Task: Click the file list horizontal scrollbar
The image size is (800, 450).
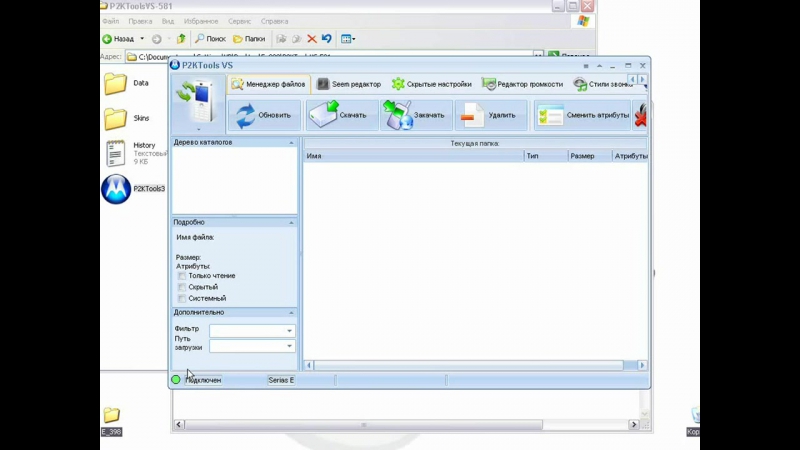Action: pyautogui.click(x=468, y=365)
